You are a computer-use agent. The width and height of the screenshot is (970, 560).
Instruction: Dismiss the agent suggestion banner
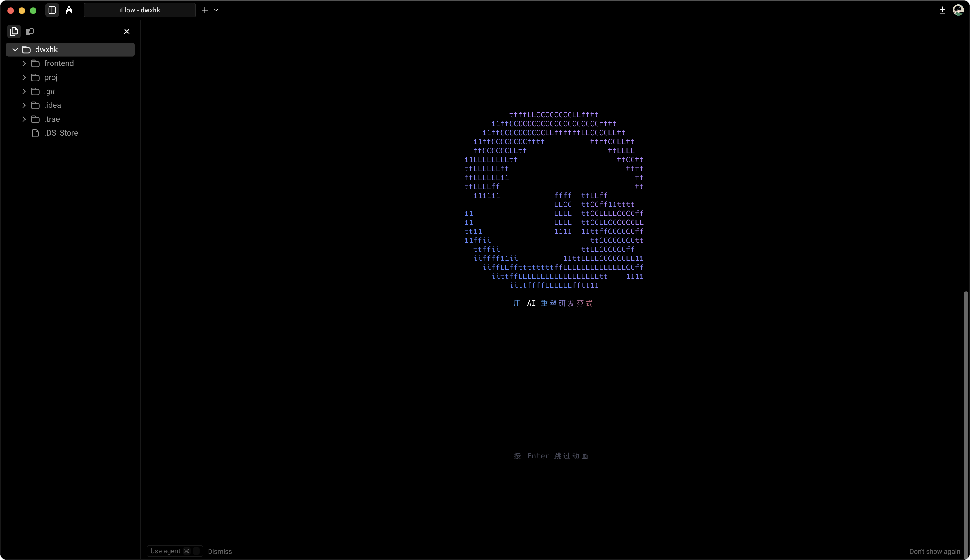(x=220, y=552)
